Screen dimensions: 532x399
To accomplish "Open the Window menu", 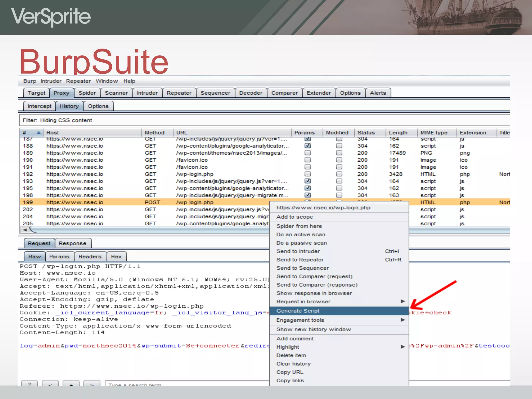I will coord(107,81).
